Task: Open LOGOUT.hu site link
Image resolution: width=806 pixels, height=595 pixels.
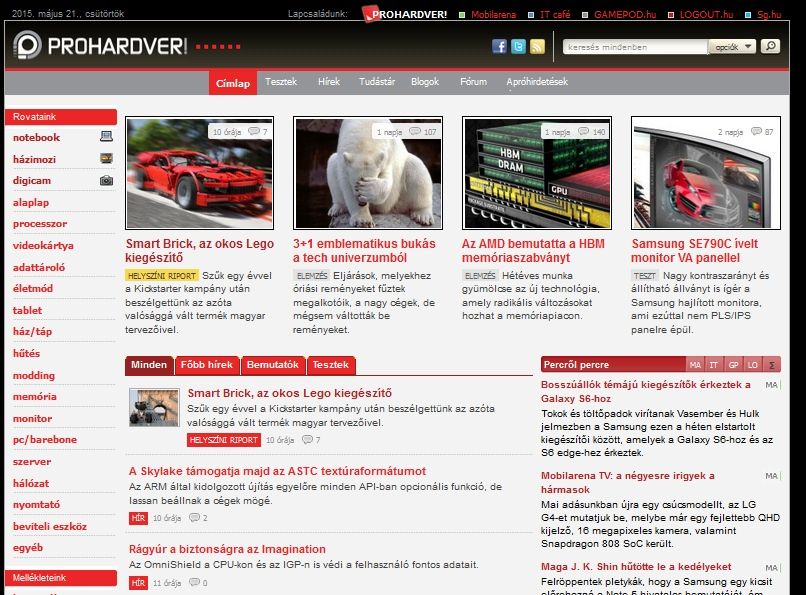Action: (x=706, y=14)
